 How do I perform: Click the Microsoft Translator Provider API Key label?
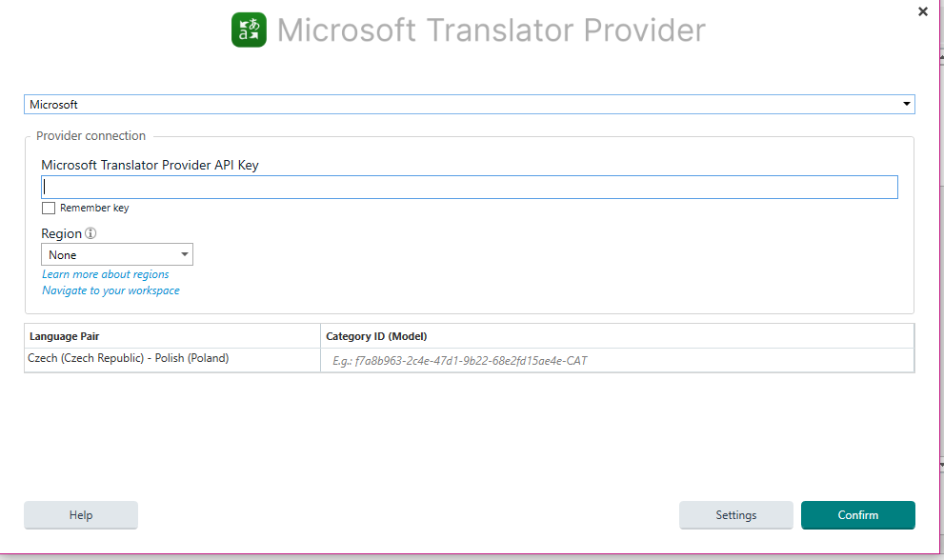click(x=150, y=165)
